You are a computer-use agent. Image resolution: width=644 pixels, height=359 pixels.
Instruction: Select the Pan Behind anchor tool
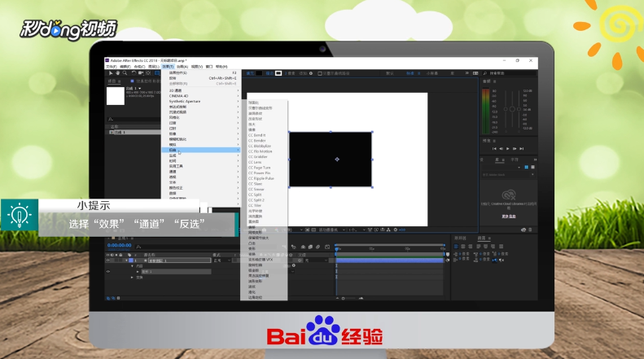148,73
